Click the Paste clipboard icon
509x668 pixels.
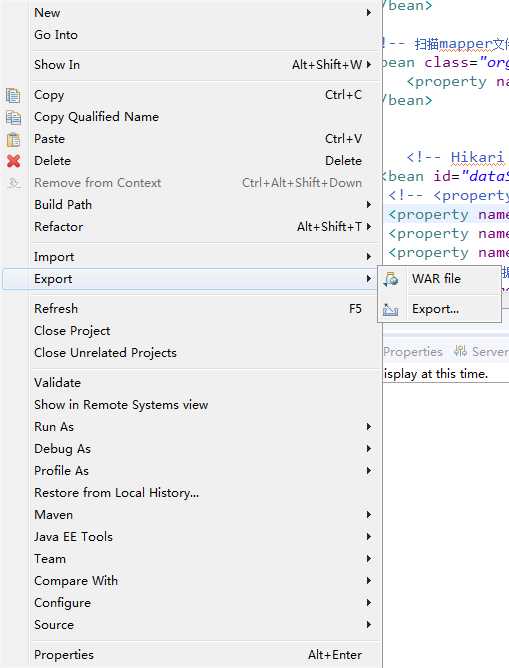point(13,139)
